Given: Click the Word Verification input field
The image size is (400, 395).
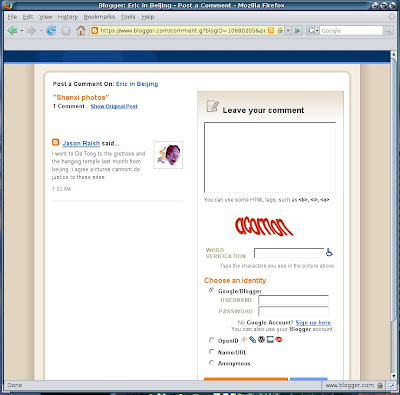Looking at the screenshot, I should [x=289, y=253].
